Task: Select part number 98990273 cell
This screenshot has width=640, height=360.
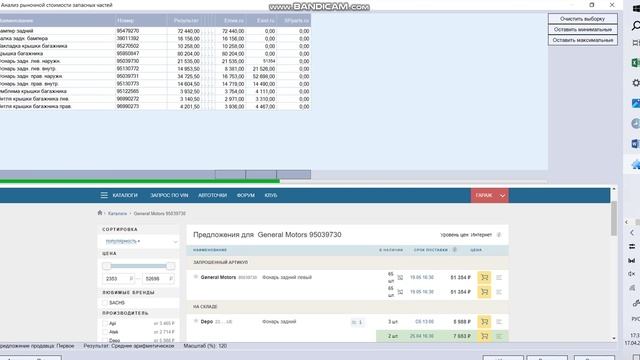Action: point(128,106)
